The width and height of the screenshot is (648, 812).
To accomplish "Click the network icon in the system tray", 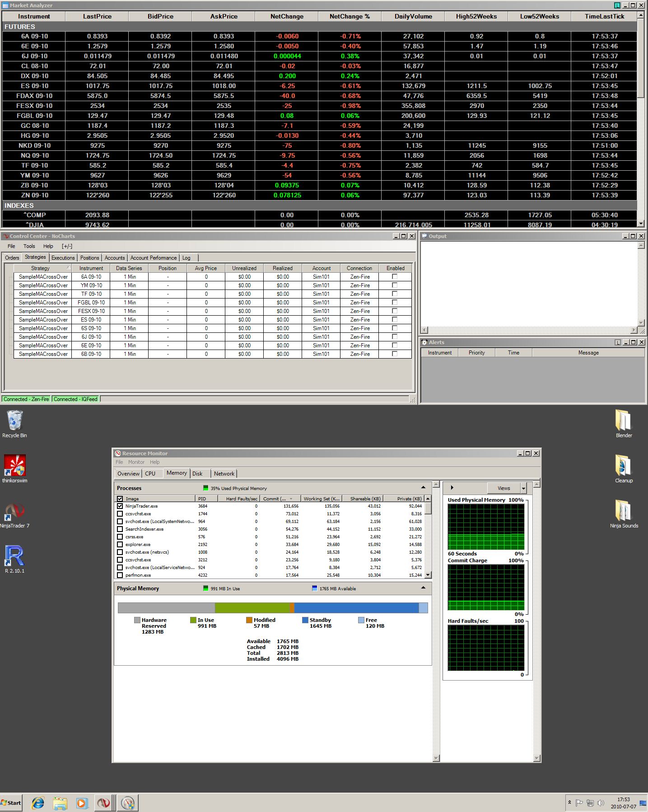I will click(x=590, y=803).
